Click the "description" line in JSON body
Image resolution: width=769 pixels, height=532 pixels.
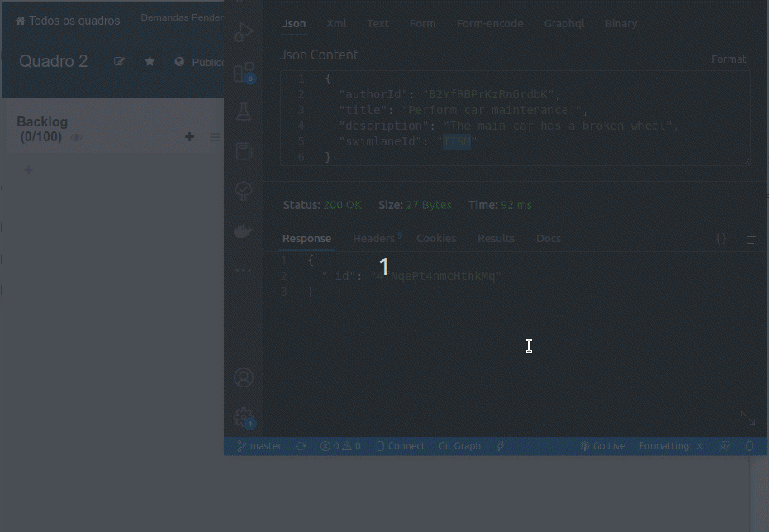click(509, 126)
